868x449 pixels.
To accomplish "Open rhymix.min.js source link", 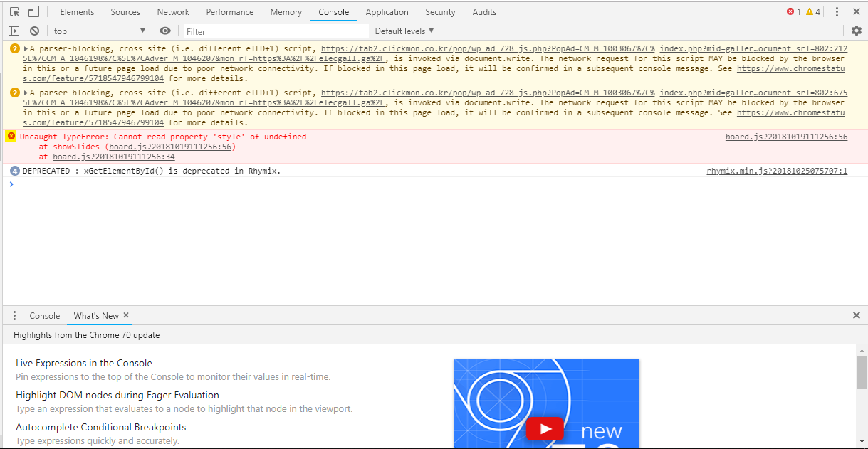I will (777, 171).
